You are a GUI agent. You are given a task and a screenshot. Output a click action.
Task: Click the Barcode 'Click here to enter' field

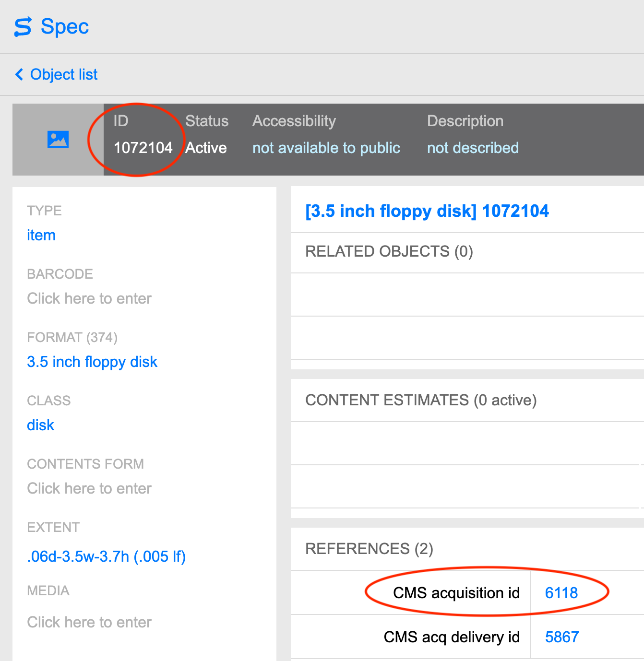pyautogui.click(x=89, y=298)
